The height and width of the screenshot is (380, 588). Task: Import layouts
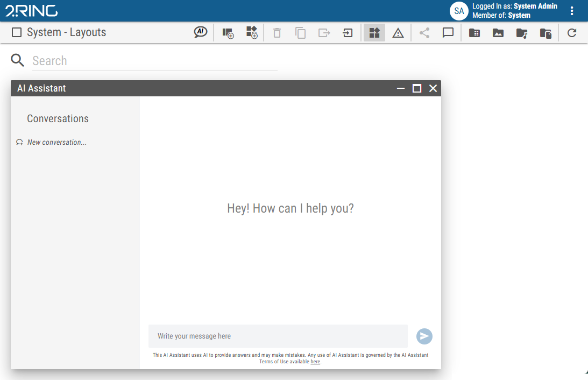(347, 33)
